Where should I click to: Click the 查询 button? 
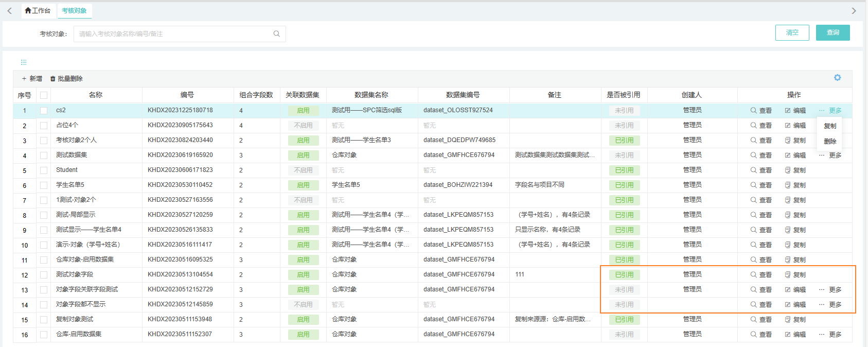833,32
